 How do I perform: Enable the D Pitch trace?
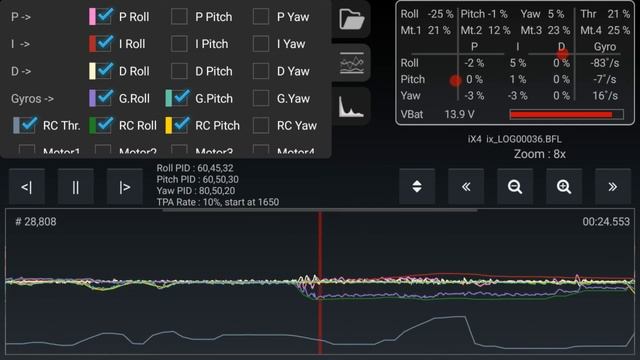(x=179, y=71)
